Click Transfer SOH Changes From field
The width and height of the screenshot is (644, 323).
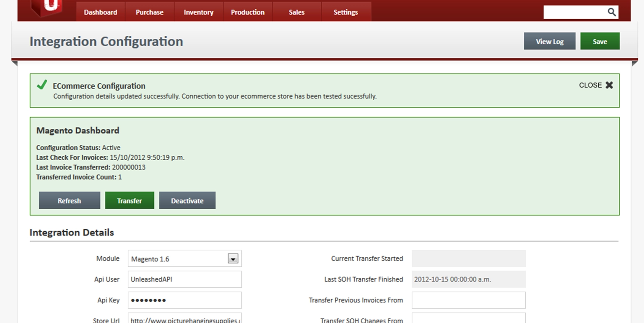point(469,318)
